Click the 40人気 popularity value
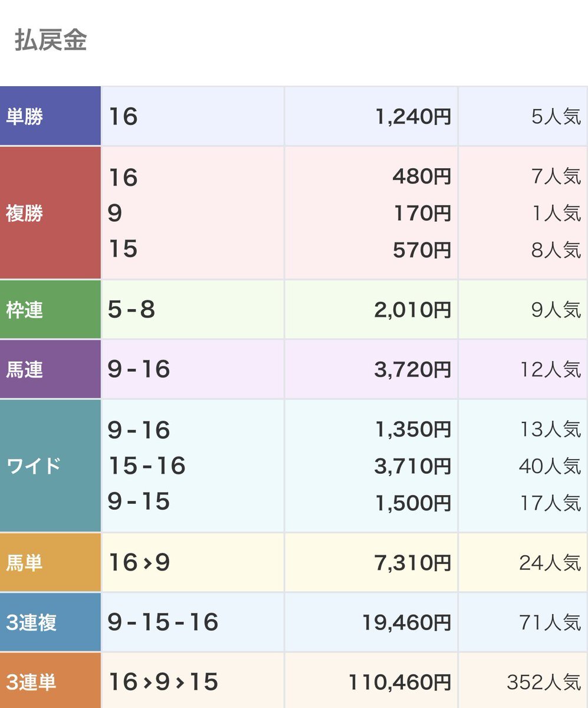This screenshot has width=588, height=708. 550,467
